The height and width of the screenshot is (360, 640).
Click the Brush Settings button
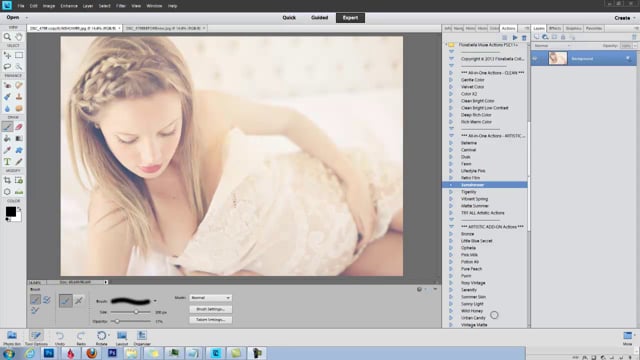[x=211, y=309]
